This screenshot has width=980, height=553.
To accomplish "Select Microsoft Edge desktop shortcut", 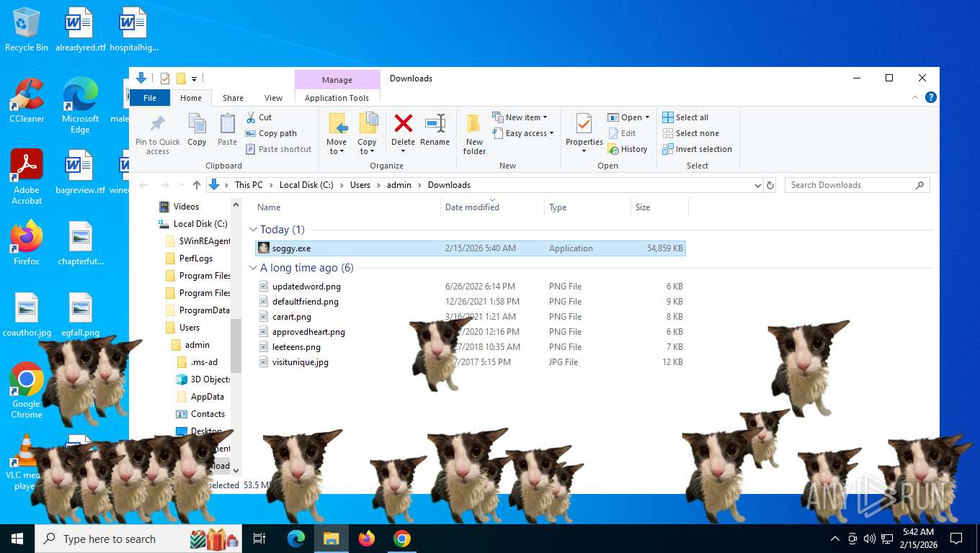I will (80, 105).
